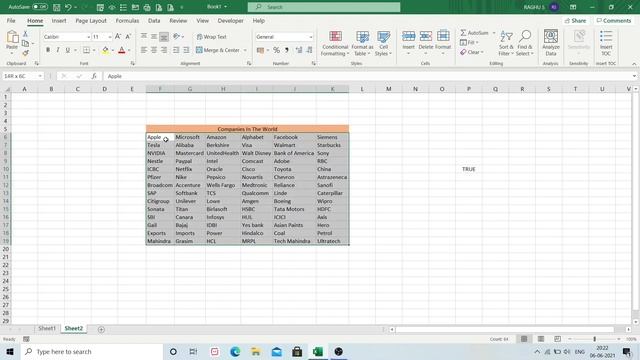Open the File menu
This screenshot has height=360, width=640.
(11, 20)
